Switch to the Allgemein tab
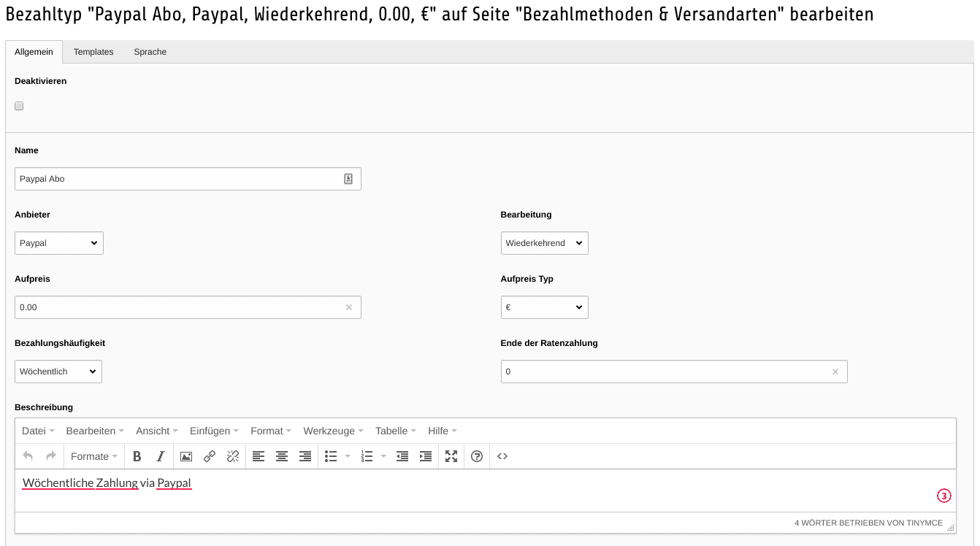The height and width of the screenshot is (546, 980). (34, 52)
